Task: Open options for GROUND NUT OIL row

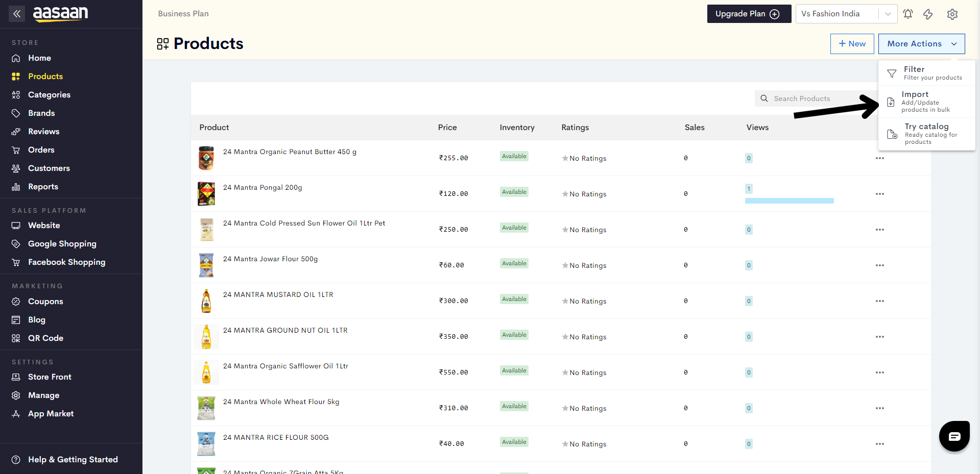Action: coord(879,337)
